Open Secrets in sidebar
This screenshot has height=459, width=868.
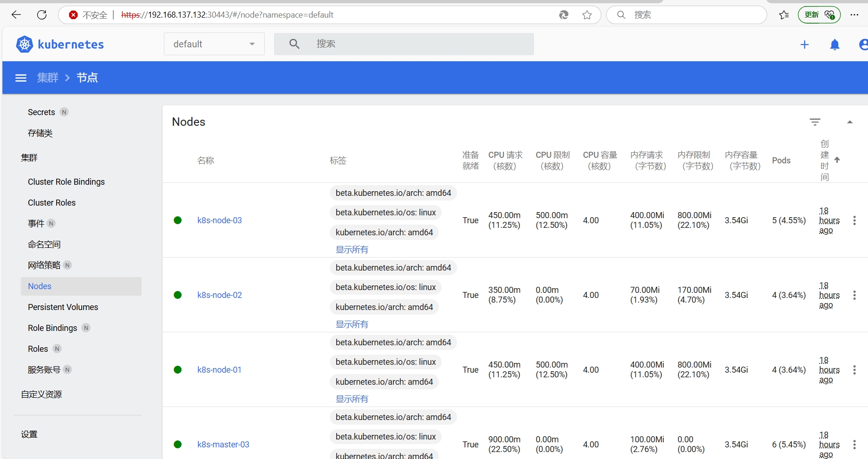coord(41,112)
